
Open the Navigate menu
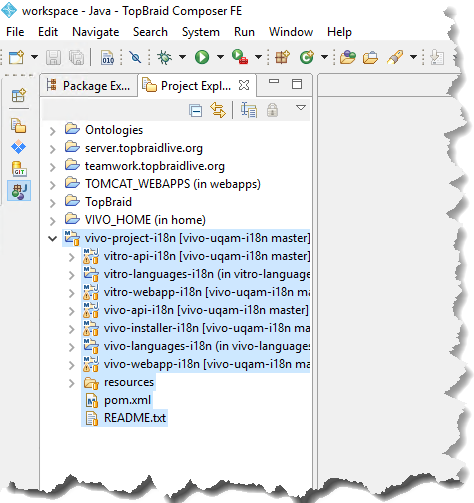(x=96, y=32)
